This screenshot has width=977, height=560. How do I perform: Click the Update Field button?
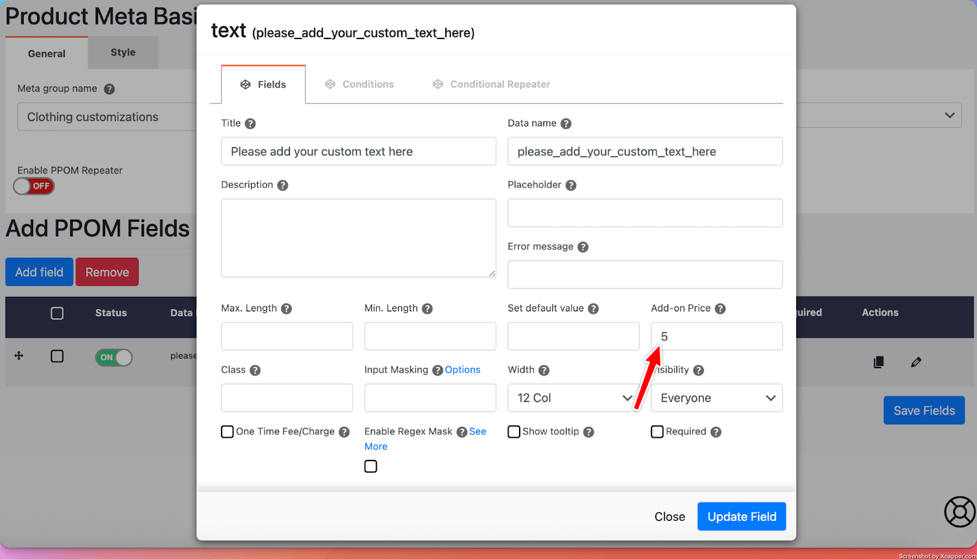pyautogui.click(x=741, y=517)
